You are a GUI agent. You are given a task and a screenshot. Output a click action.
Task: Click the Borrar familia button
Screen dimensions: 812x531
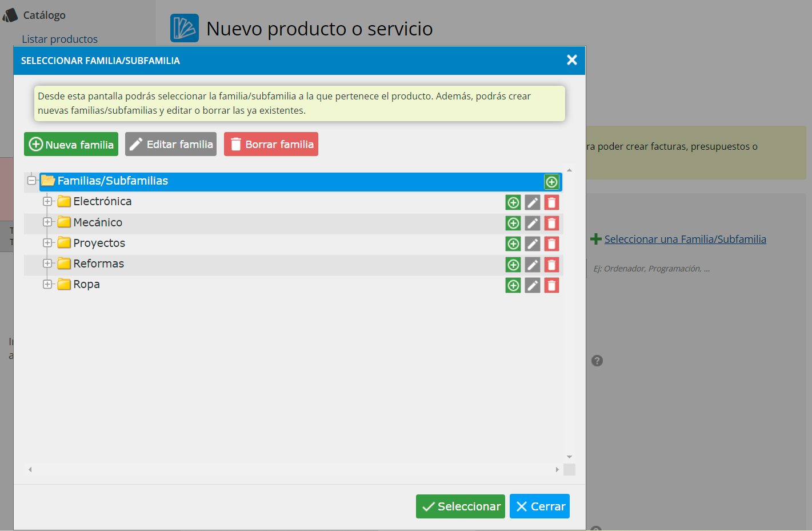click(271, 144)
